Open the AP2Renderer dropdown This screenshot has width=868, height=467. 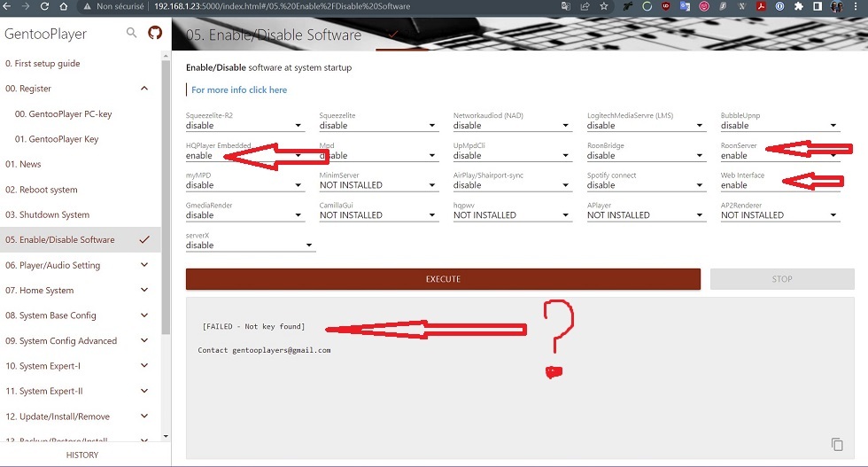pyautogui.click(x=780, y=215)
